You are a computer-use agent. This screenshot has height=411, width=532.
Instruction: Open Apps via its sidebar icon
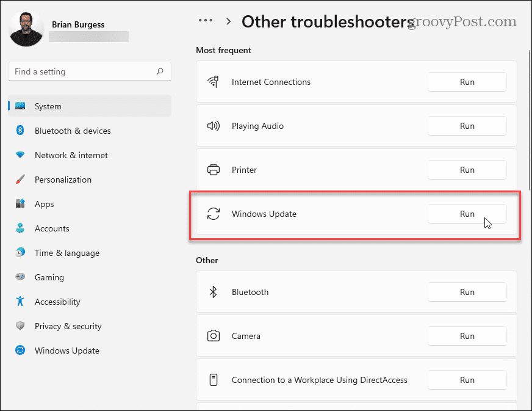20,204
